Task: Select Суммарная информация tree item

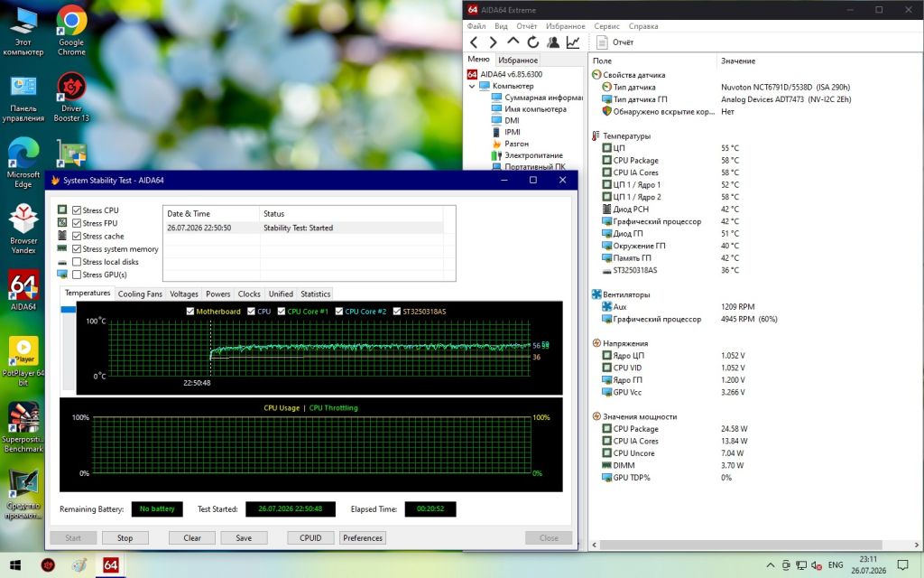Action: tap(537, 98)
